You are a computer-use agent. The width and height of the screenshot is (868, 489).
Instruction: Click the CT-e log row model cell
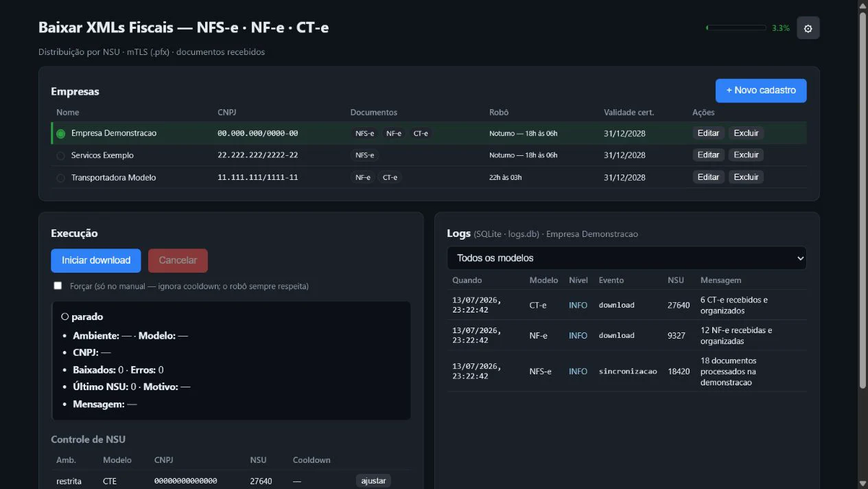coord(538,305)
